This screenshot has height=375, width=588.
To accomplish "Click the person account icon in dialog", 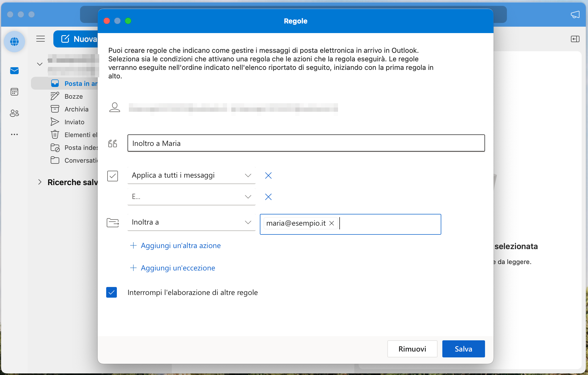I will click(x=115, y=107).
